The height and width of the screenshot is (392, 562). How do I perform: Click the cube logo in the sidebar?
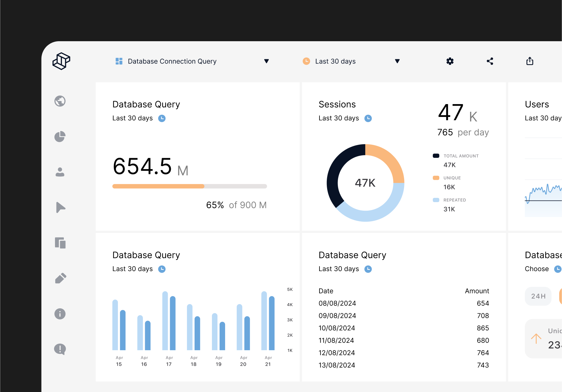click(x=61, y=61)
